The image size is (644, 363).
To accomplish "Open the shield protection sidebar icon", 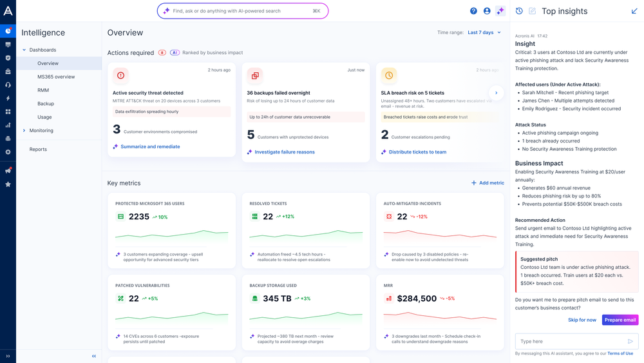I will 8,58.
